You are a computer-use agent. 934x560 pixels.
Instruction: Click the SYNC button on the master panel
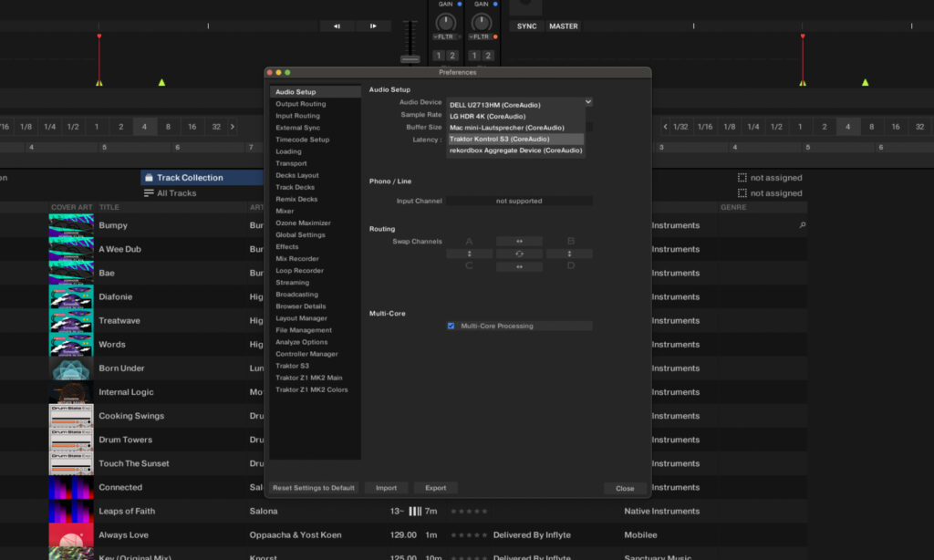[525, 26]
